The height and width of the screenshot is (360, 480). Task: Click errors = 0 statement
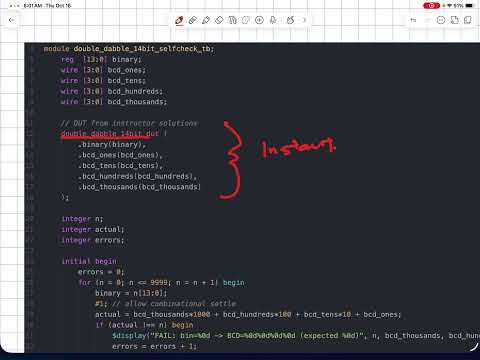pos(101,272)
